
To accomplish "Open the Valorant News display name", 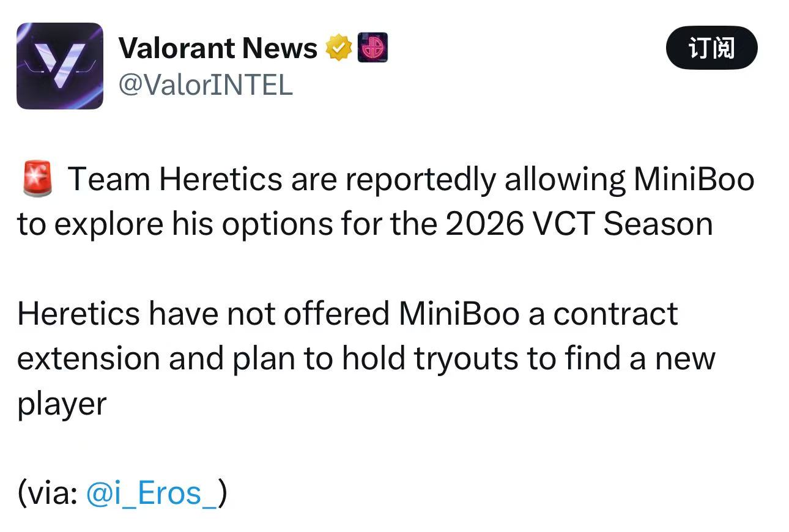I will pos(218,48).
